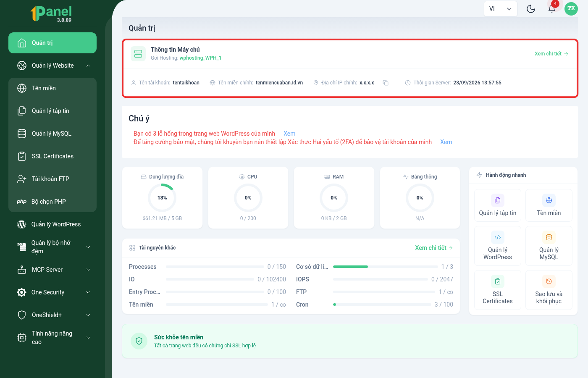Click Xem next to WordPress vulnerabilities warning
Image resolution: width=588 pixels, height=378 pixels.
(x=289, y=134)
